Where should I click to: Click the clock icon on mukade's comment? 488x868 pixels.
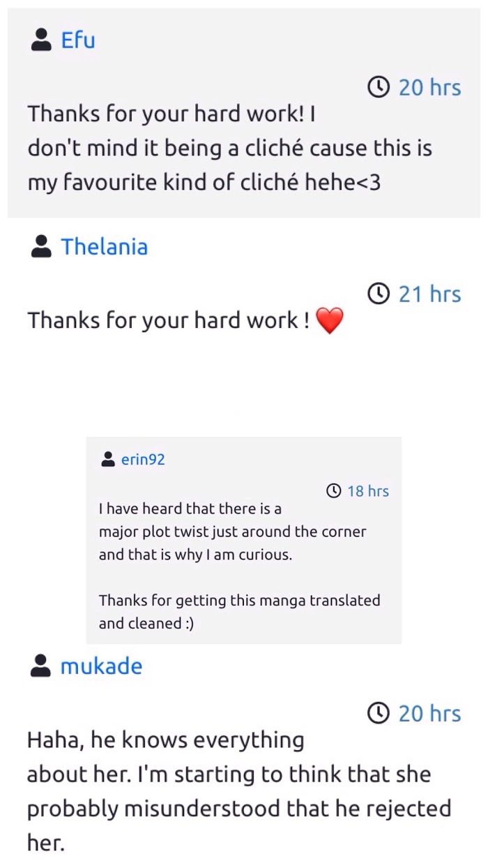tap(378, 714)
